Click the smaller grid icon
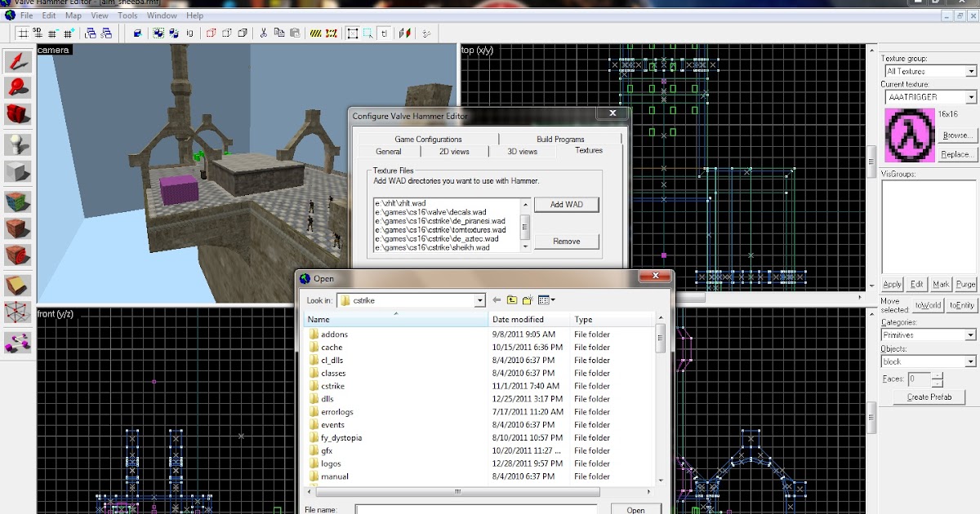Image resolution: width=980 pixels, height=514 pixels. [53, 33]
